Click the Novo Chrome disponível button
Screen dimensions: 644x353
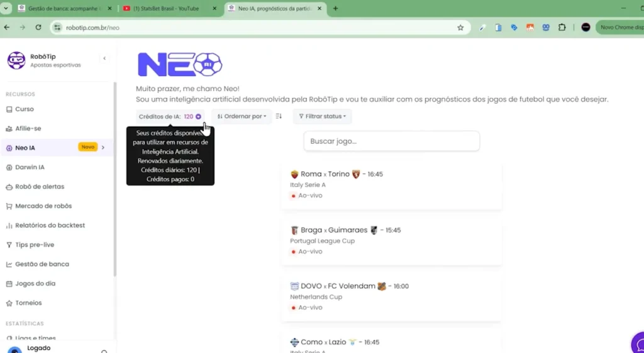(621, 28)
